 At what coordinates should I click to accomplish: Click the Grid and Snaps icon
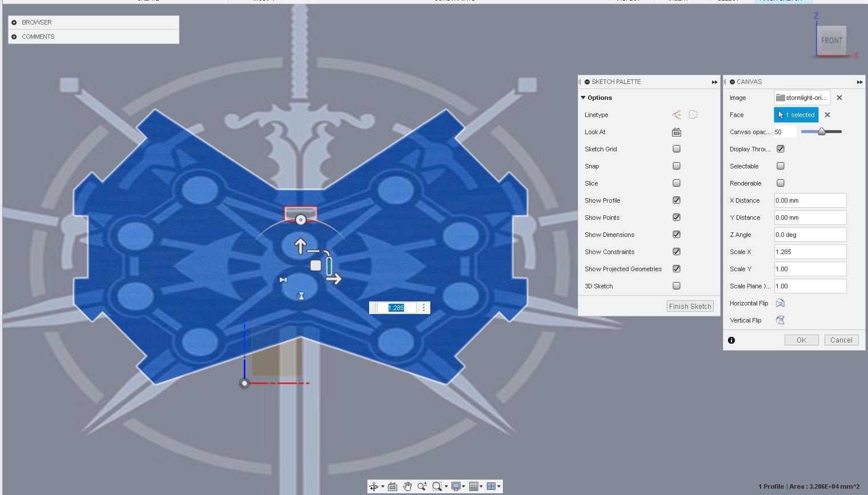(473, 486)
